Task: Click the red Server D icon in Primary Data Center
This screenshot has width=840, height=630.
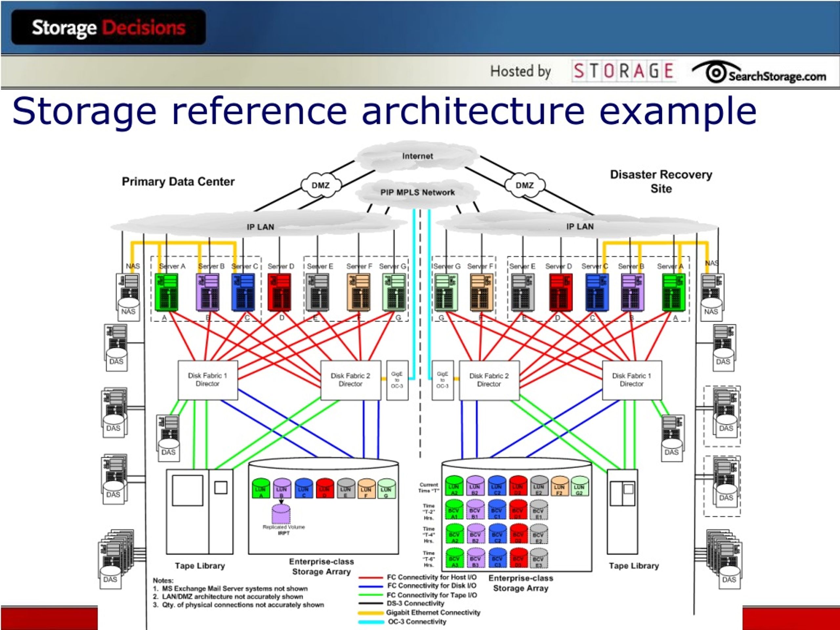Action: (280, 292)
